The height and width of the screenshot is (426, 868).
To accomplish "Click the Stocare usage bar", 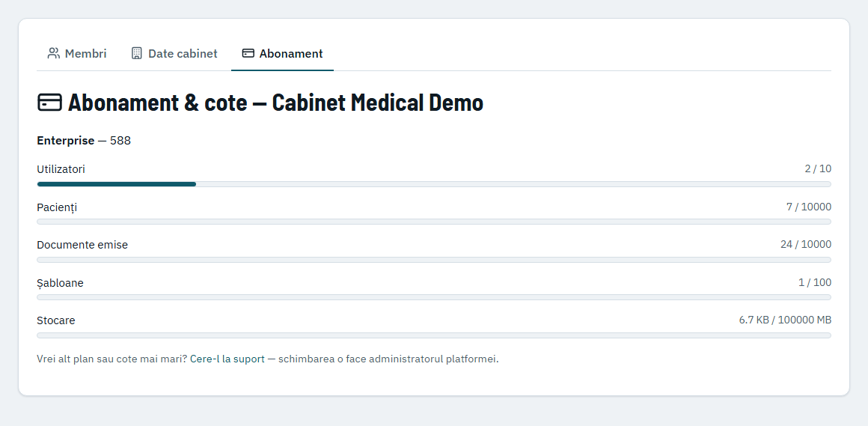I will pyautogui.click(x=434, y=335).
